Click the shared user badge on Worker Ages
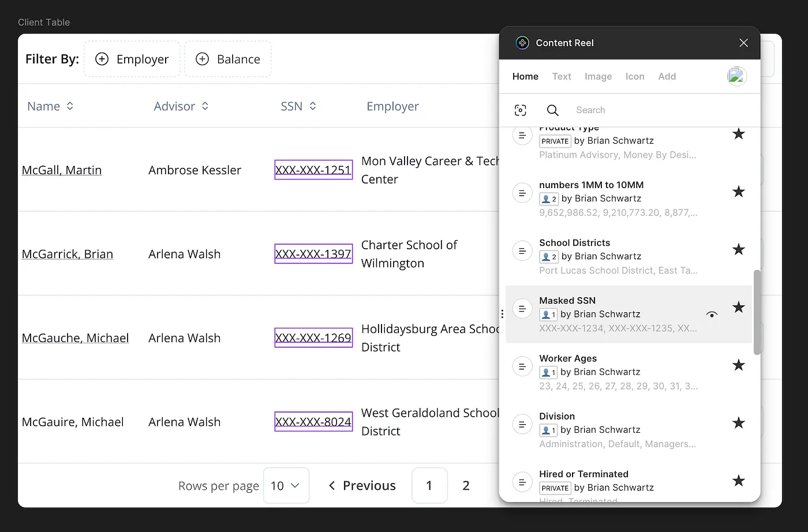This screenshot has height=532, width=808. click(x=548, y=372)
